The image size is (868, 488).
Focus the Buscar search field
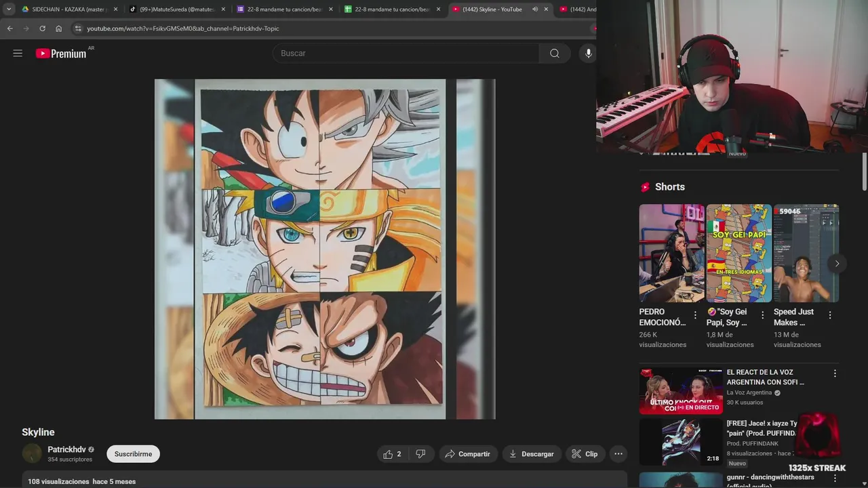coord(407,54)
